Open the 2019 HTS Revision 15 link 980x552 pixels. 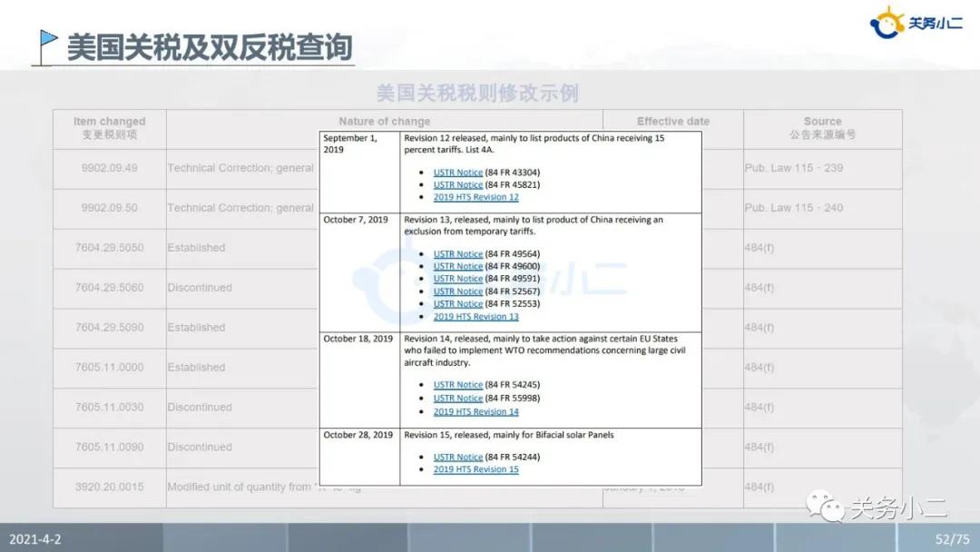(475, 469)
